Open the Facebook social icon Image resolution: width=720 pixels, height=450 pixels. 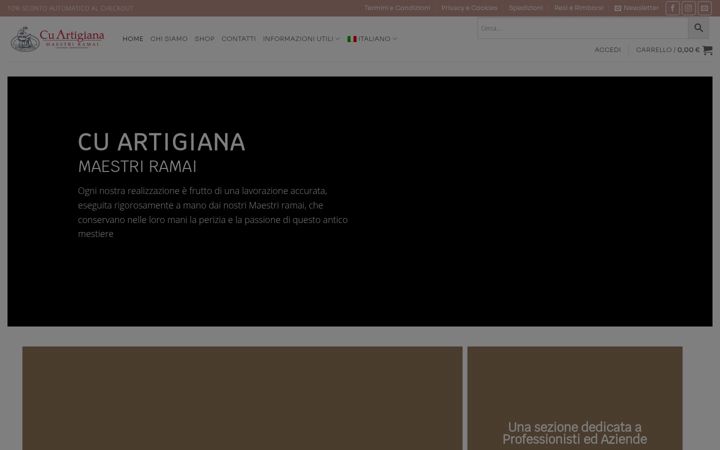coord(672,8)
